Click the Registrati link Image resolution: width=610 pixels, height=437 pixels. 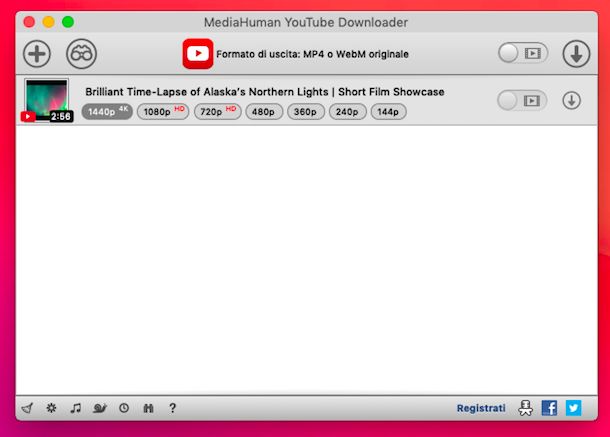tap(481, 408)
